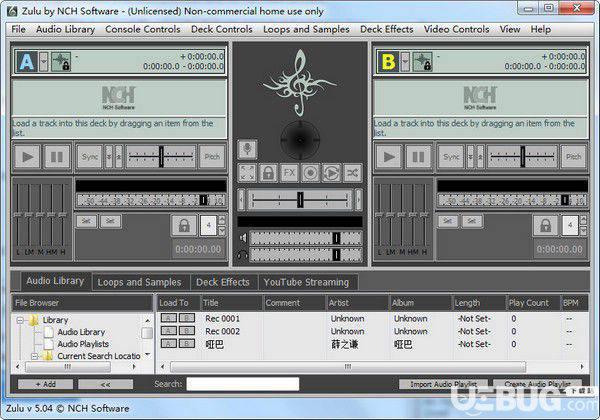Image resolution: width=600 pixels, height=420 pixels.
Task: Toggle the loop lock on Deck A
Action: click(x=184, y=225)
